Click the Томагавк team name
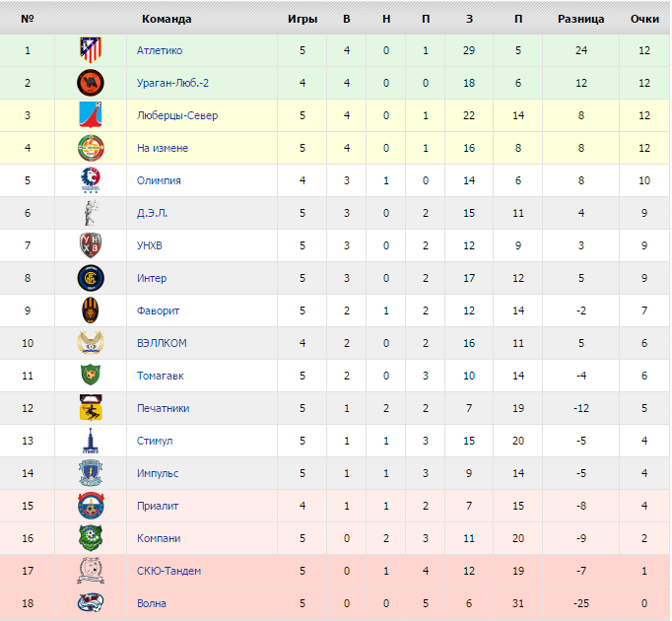The height and width of the screenshot is (621, 672). [161, 376]
